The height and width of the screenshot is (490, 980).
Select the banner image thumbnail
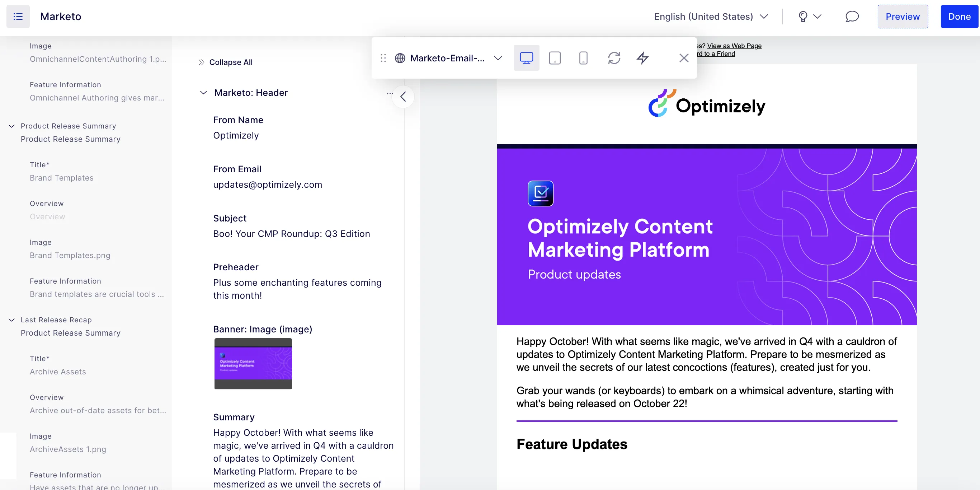253,364
